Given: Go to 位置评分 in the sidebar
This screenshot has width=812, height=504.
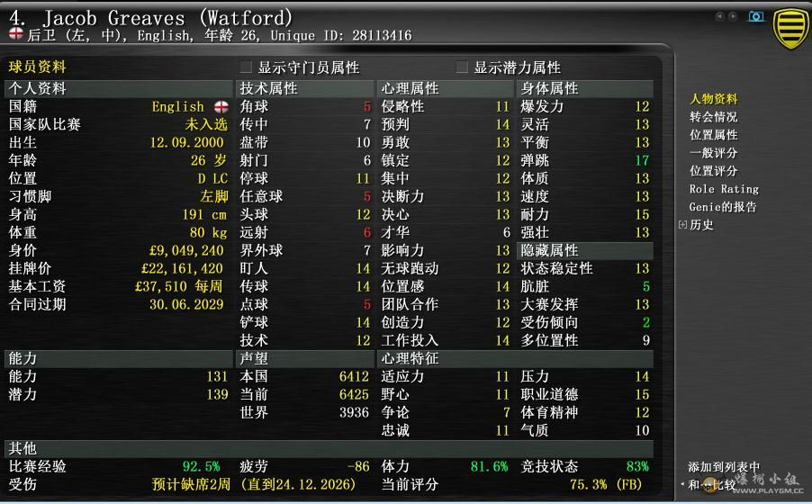Looking at the screenshot, I should pos(713,171).
